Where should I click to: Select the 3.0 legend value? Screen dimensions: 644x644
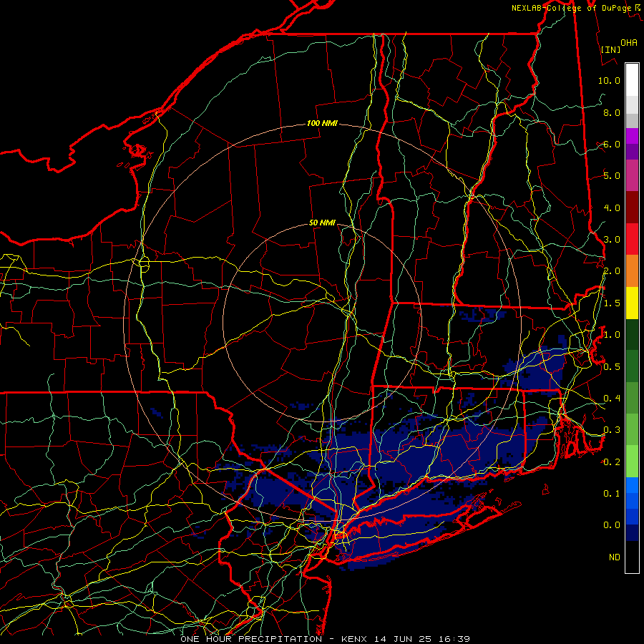(x=612, y=240)
